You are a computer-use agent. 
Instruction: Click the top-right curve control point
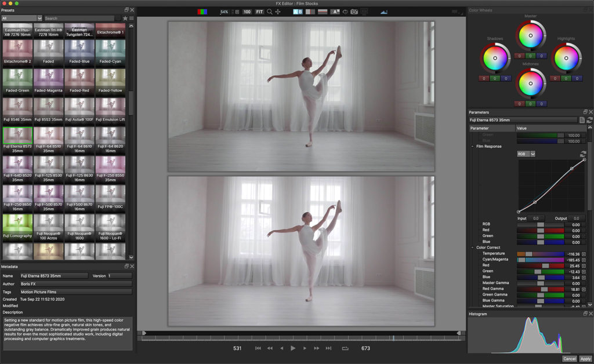tap(584, 159)
